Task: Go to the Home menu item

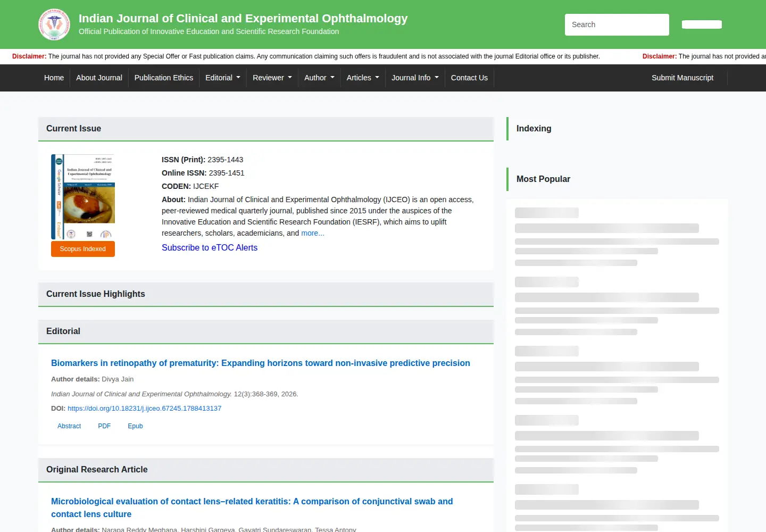Action: pyautogui.click(x=54, y=78)
